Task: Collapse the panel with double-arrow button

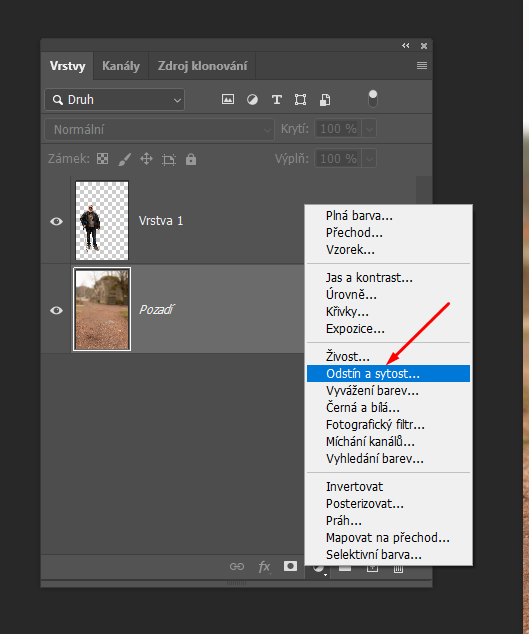Action: (406, 46)
